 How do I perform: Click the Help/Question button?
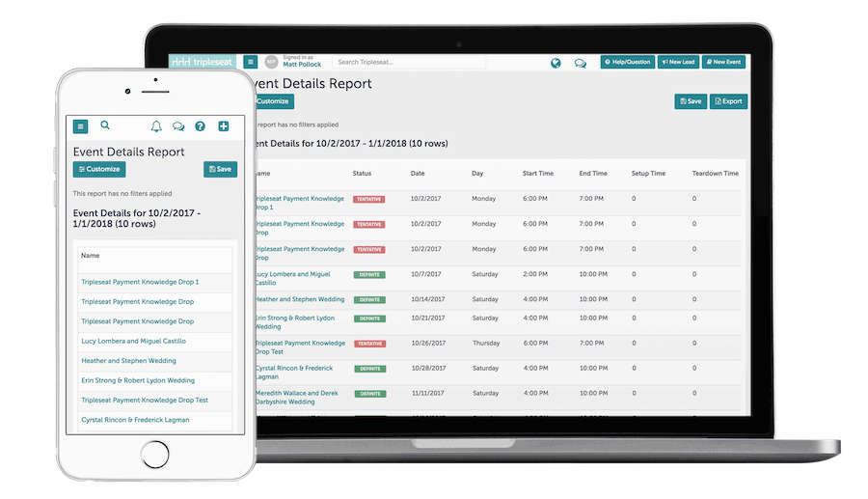[627, 62]
